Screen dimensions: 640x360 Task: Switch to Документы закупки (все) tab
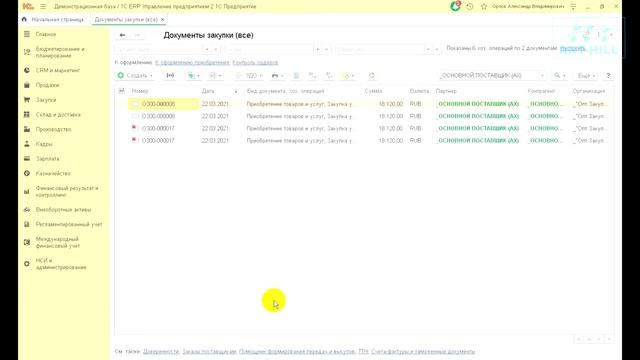point(126,20)
